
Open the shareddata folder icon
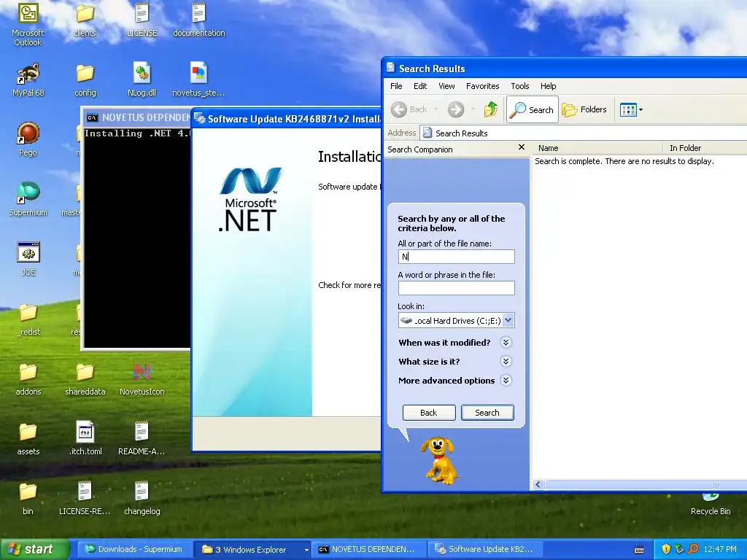coord(85,379)
